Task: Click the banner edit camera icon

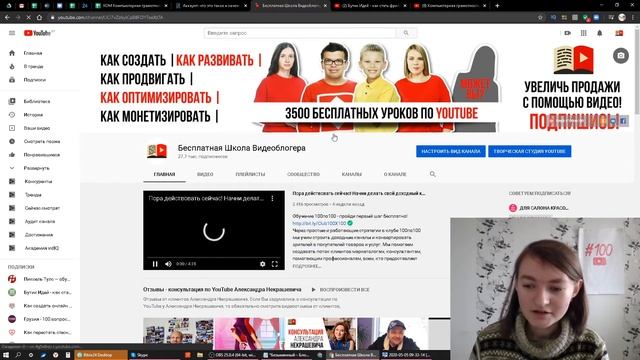Action: point(621,56)
